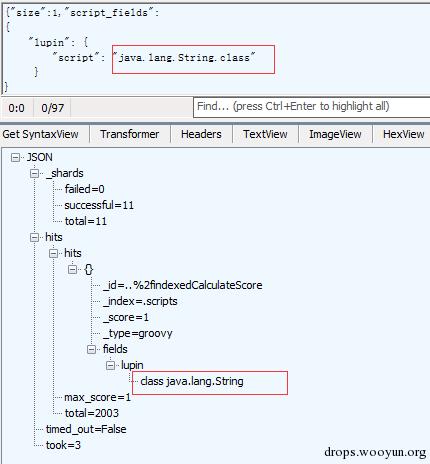Click the java.lang.String.class script text
This screenshot has width=430, height=464.
coord(184,57)
